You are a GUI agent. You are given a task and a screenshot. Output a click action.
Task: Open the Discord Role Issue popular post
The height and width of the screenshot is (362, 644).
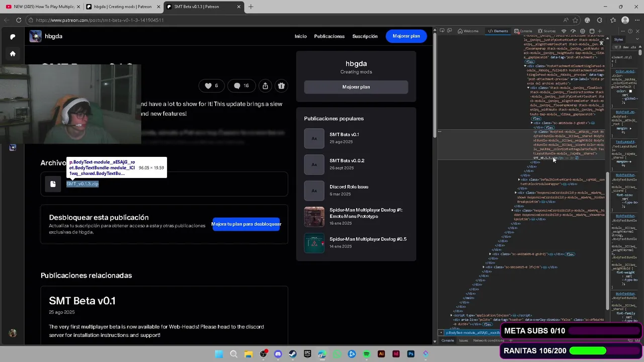point(349,187)
